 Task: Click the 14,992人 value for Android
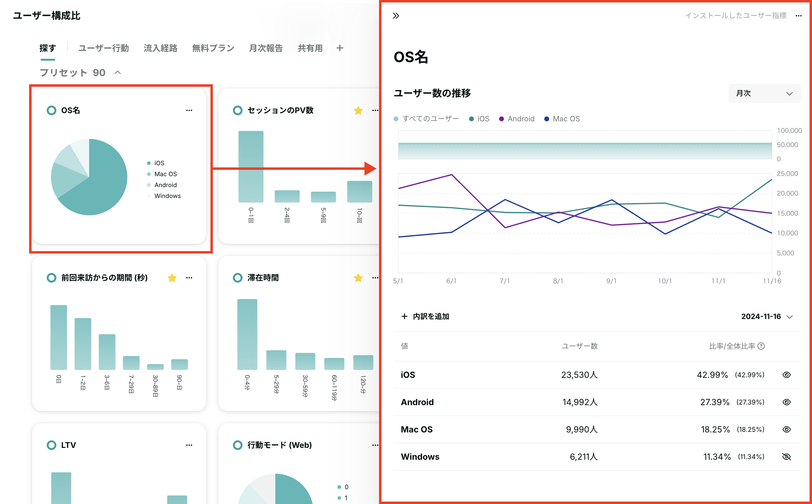click(x=580, y=402)
